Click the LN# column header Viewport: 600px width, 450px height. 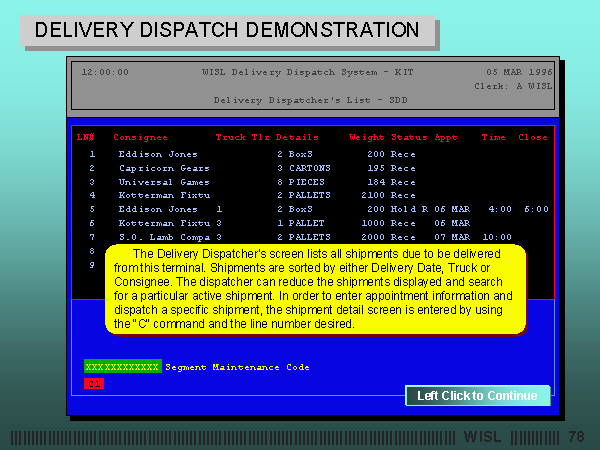(x=85, y=137)
